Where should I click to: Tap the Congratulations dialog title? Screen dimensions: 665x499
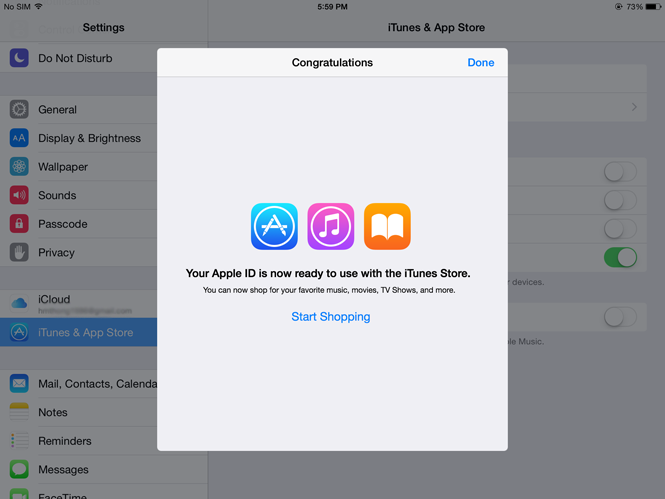point(332,63)
